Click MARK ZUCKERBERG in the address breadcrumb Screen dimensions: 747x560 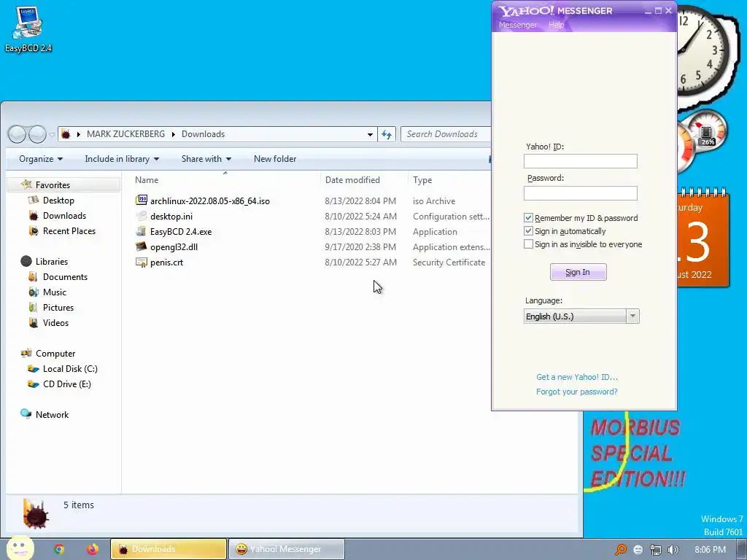[x=125, y=134]
